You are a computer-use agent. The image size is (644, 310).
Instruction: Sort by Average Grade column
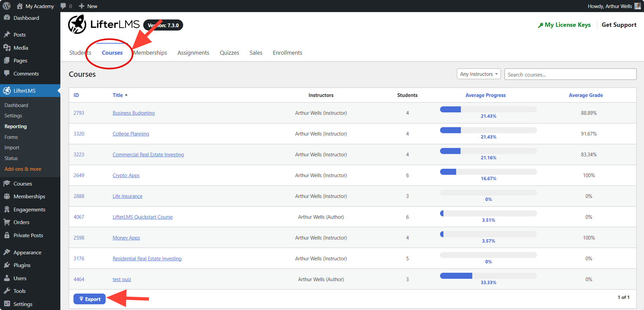586,95
